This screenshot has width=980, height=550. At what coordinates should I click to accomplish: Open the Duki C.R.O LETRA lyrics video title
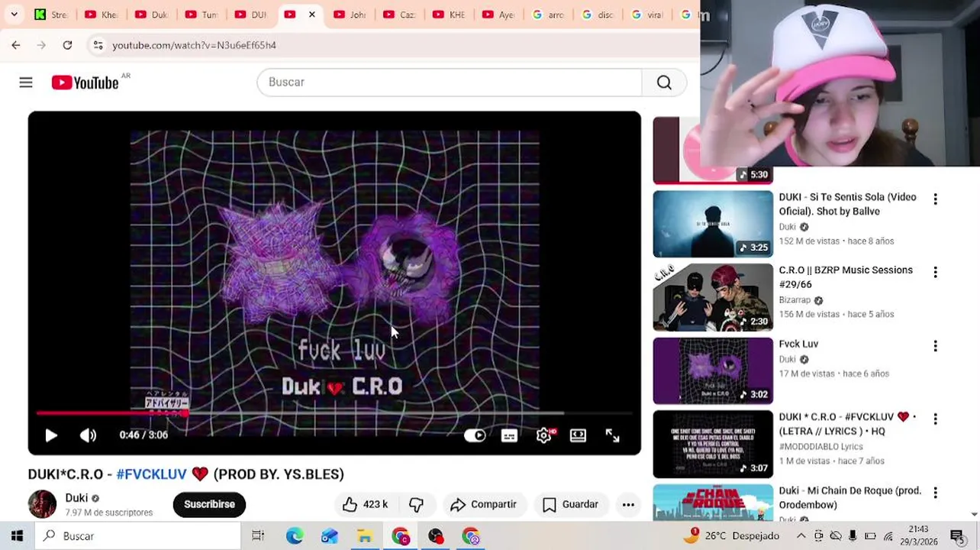click(x=846, y=424)
